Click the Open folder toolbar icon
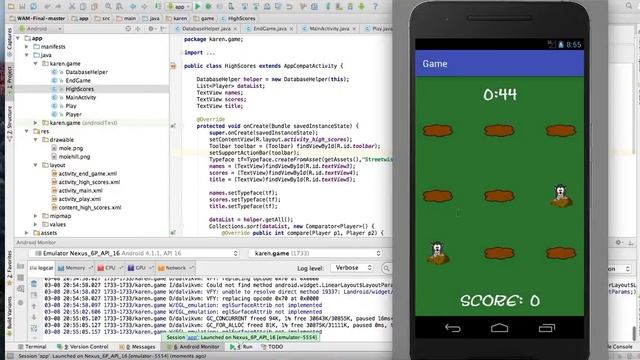 click(x=11, y=6)
